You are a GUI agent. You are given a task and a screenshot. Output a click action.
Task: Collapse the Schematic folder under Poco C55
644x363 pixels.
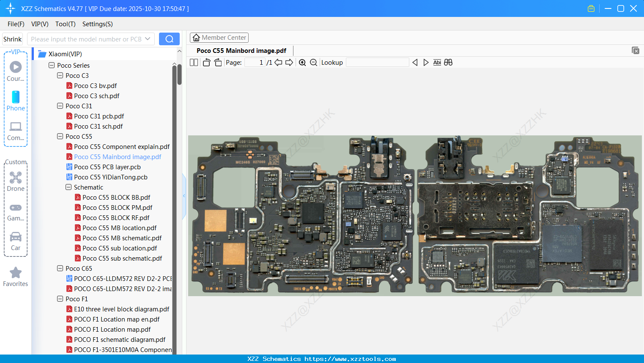68,187
